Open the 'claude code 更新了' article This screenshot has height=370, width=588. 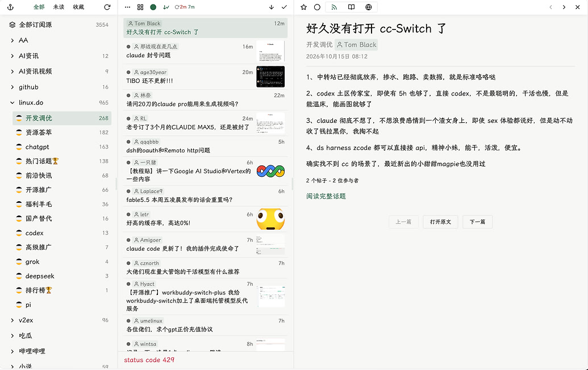click(x=206, y=244)
